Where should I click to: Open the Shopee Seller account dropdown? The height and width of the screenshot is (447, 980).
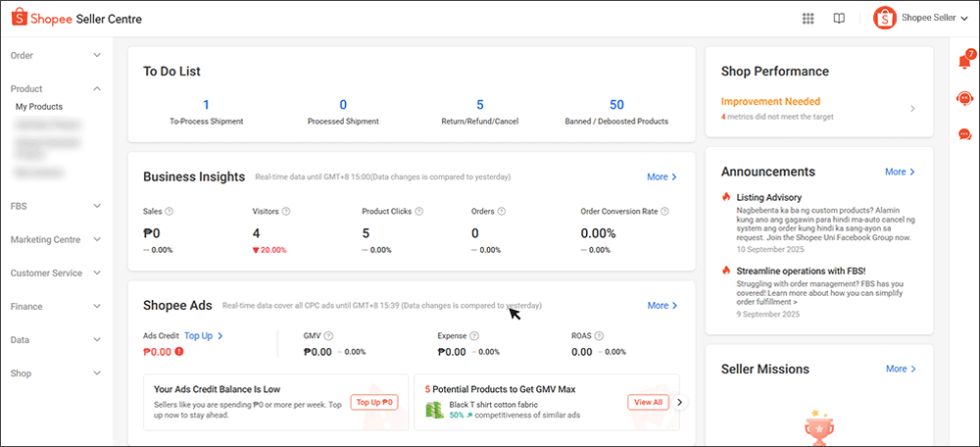(913, 19)
